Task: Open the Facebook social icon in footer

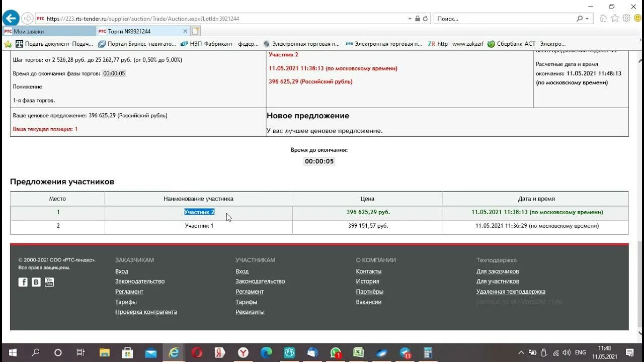Action: 23,282
